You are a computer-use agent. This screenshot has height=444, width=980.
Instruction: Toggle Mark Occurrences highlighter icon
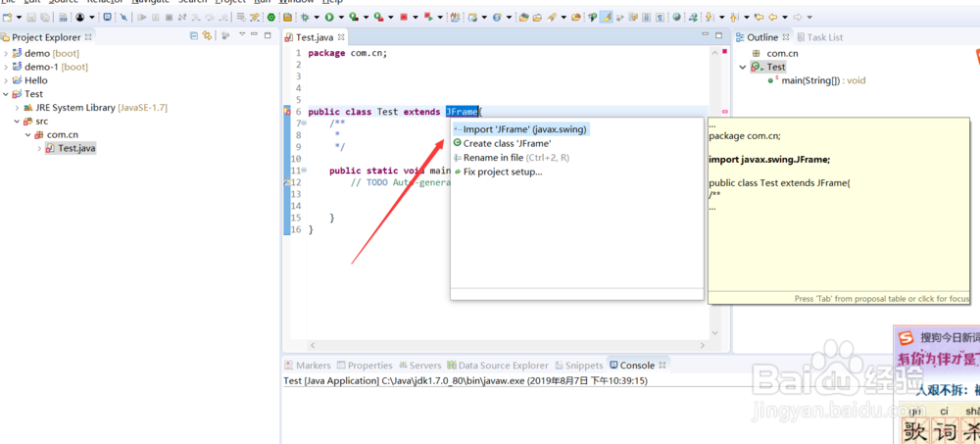click(x=607, y=17)
